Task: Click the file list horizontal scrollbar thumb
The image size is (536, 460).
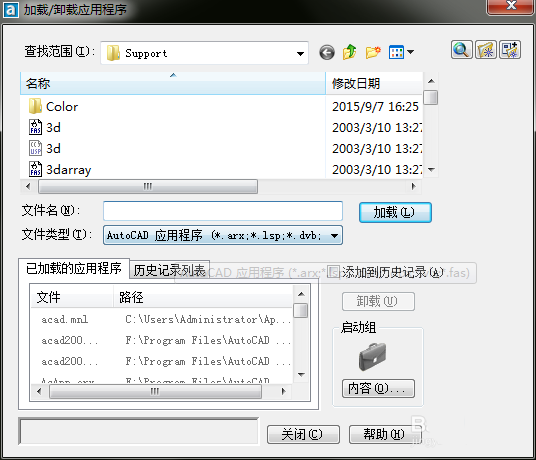Action: pos(148,187)
